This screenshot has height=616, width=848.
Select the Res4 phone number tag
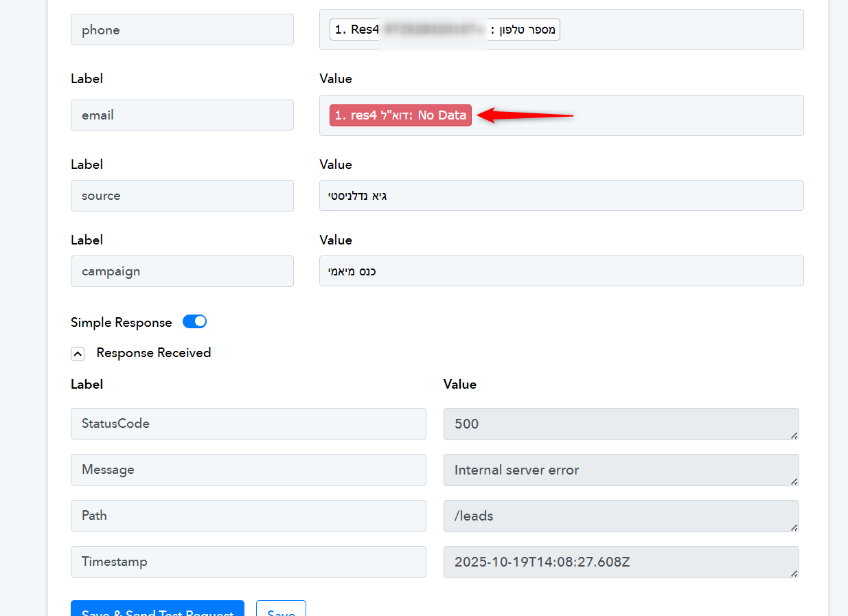pyautogui.click(x=444, y=30)
